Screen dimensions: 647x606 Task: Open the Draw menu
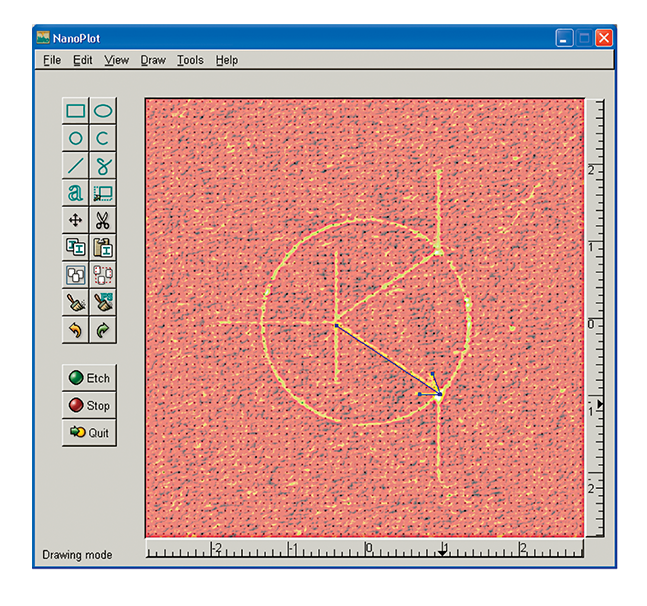coord(153,60)
